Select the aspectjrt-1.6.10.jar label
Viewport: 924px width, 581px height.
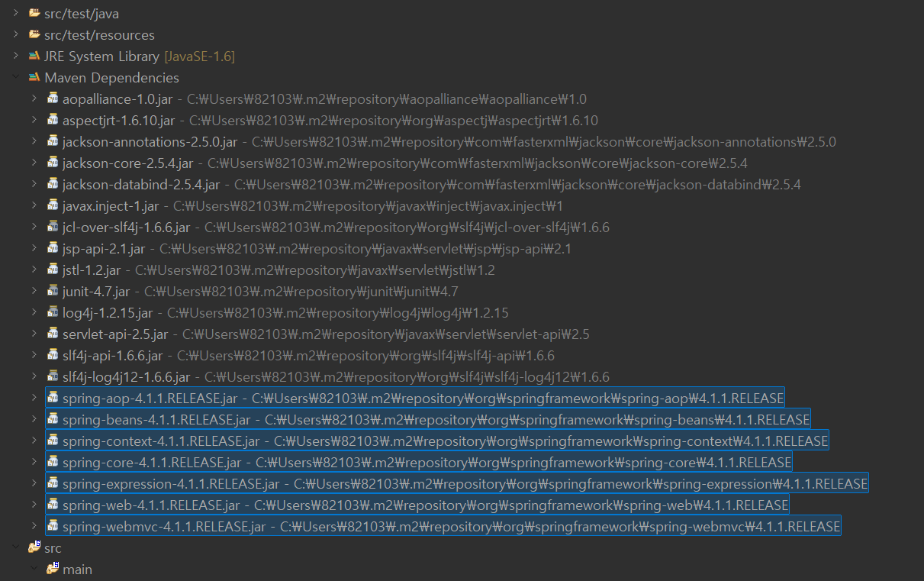pyautogui.click(x=119, y=121)
